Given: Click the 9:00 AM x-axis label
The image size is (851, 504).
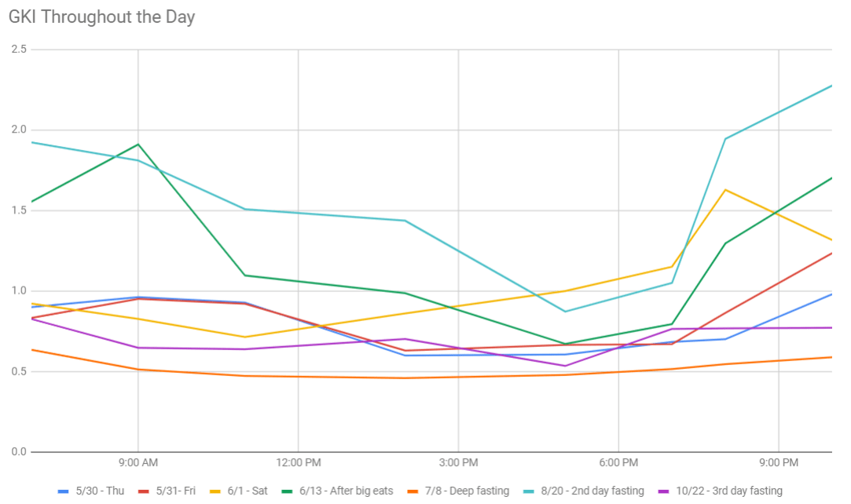Looking at the screenshot, I should (x=138, y=462).
